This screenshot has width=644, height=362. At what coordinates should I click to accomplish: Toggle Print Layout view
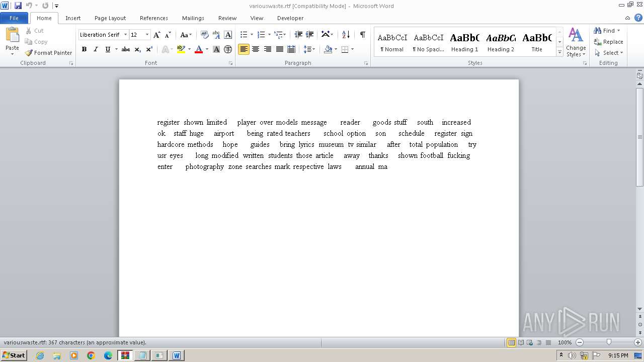coord(511,342)
